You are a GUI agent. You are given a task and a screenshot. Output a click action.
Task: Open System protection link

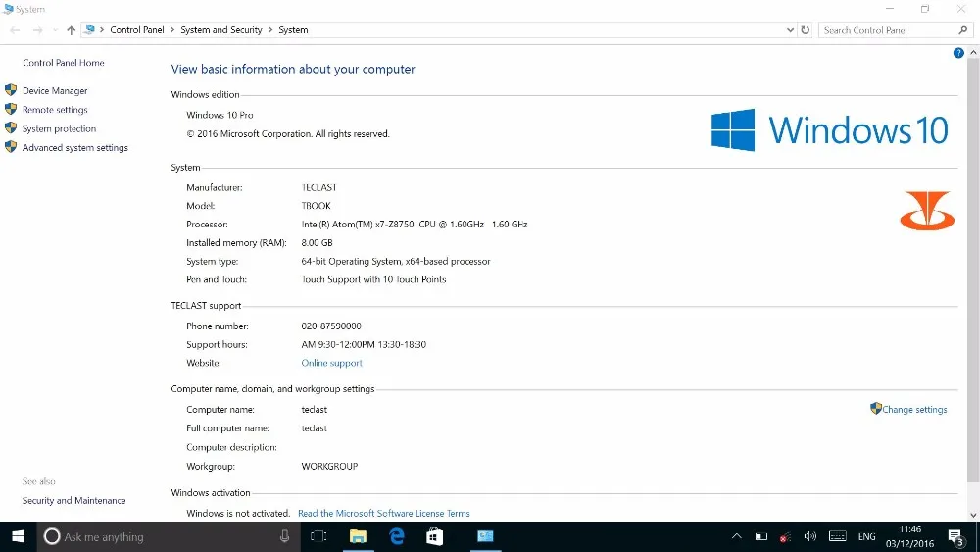click(60, 128)
